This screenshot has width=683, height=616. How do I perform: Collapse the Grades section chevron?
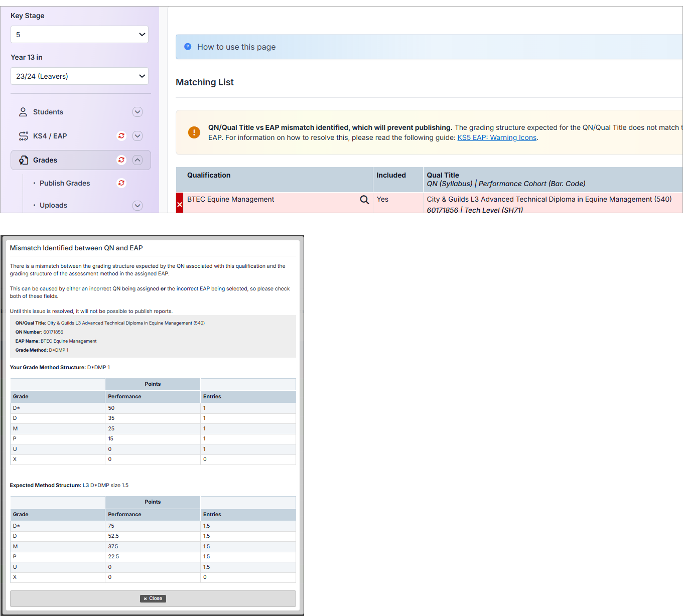click(x=138, y=160)
